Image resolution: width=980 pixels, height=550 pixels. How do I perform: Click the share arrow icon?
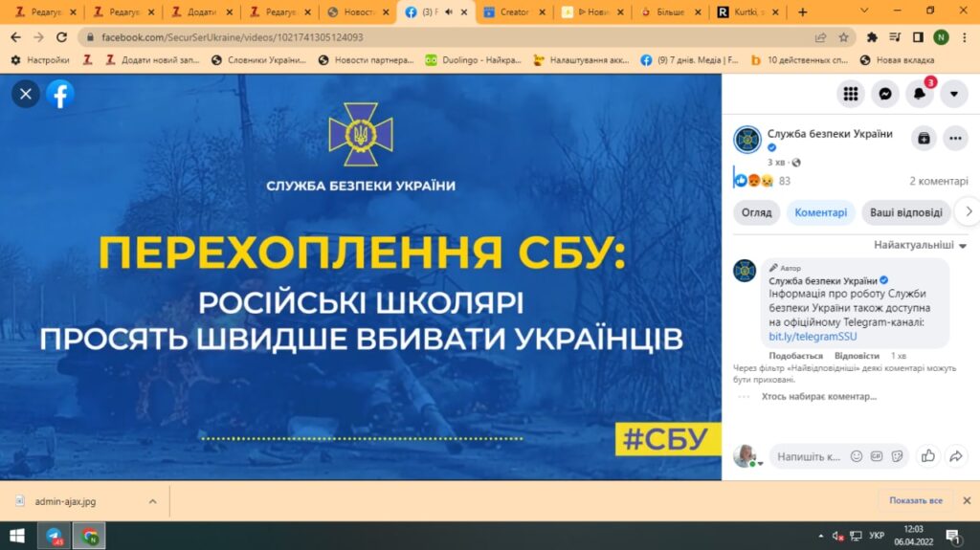point(956,456)
